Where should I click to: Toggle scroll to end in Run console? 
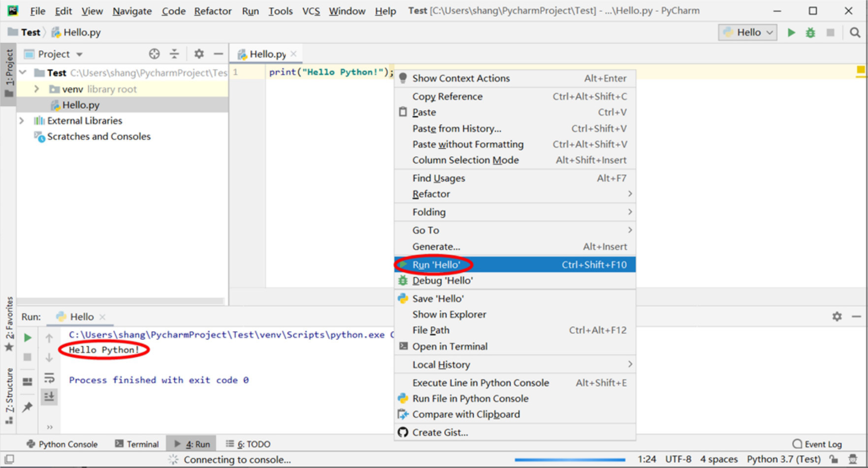click(49, 397)
